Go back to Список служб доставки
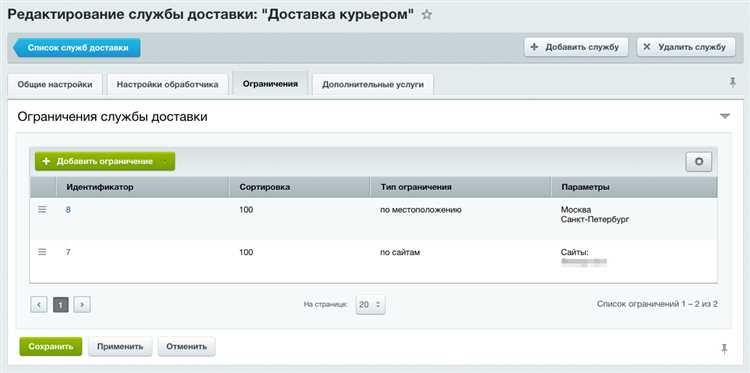The height and width of the screenshot is (373, 750). [77, 48]
